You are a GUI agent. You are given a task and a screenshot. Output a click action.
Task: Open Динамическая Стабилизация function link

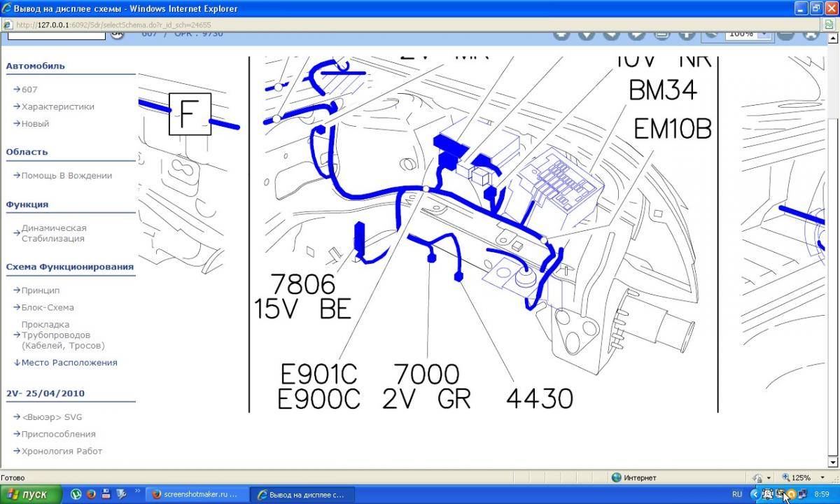pyautogui.click(x=53, y=233)
